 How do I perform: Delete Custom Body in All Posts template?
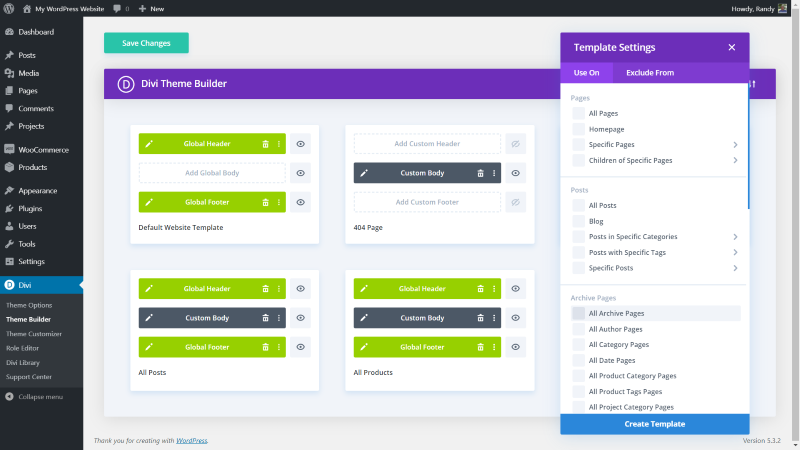click(x=265, y=318)
